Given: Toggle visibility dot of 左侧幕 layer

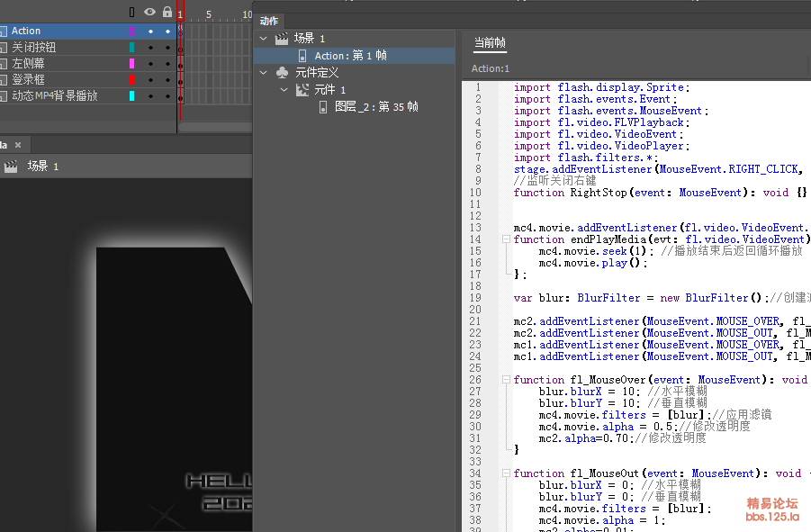Looking at the screenshot, I should pos(150,63).
